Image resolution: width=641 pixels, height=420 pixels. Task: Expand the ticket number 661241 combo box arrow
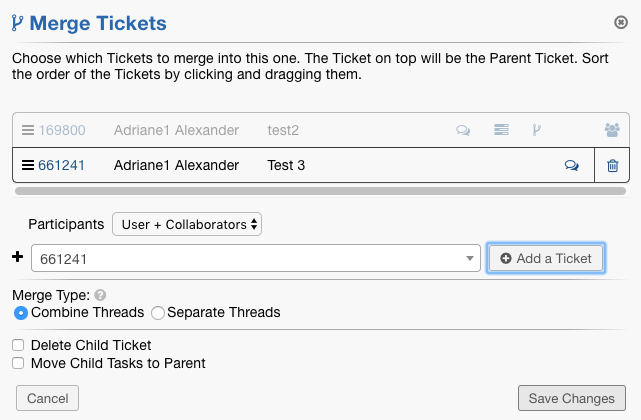[x=470, y=259]
